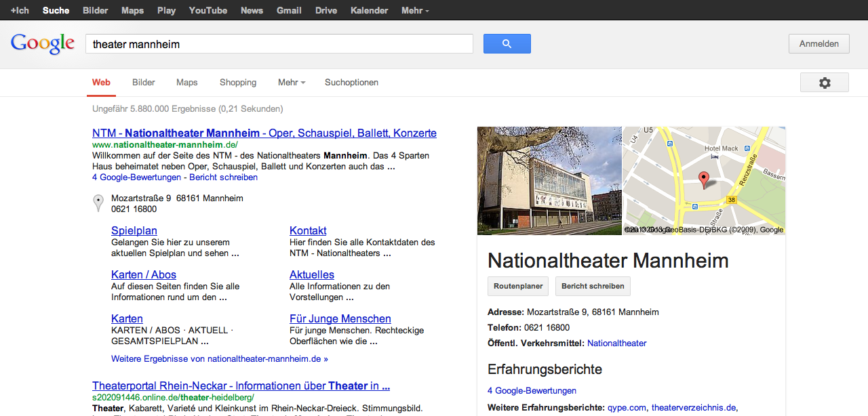Viewport: 868px width, 416px height.
Task: Select the Shopping results tab
Action: (x=238, y=83)
